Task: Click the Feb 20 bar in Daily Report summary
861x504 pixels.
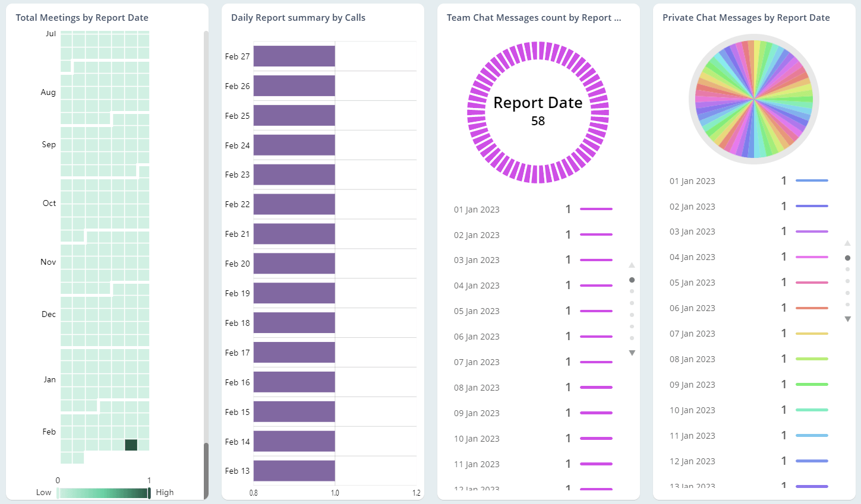Action: (x=294, y=263)
